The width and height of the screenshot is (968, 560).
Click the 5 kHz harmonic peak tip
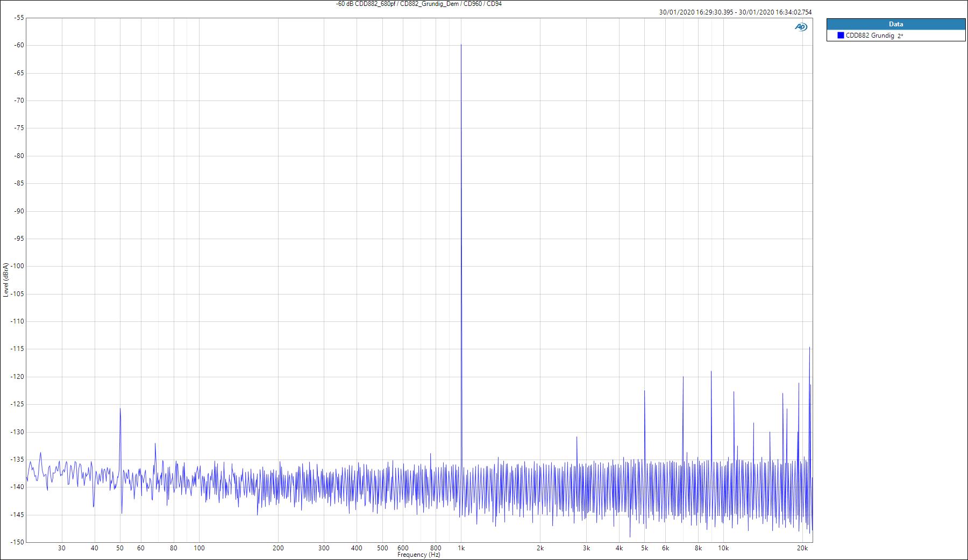tap(644, 391)
